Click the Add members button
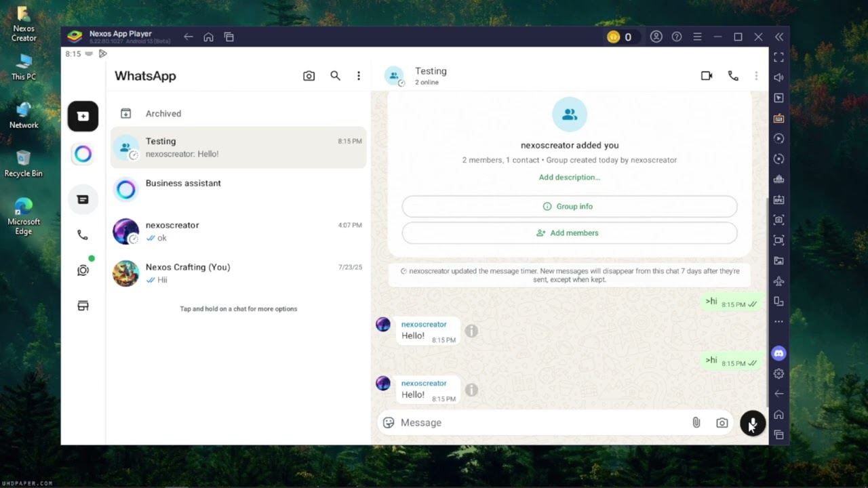The image size is (868, 488). [570, 233]
